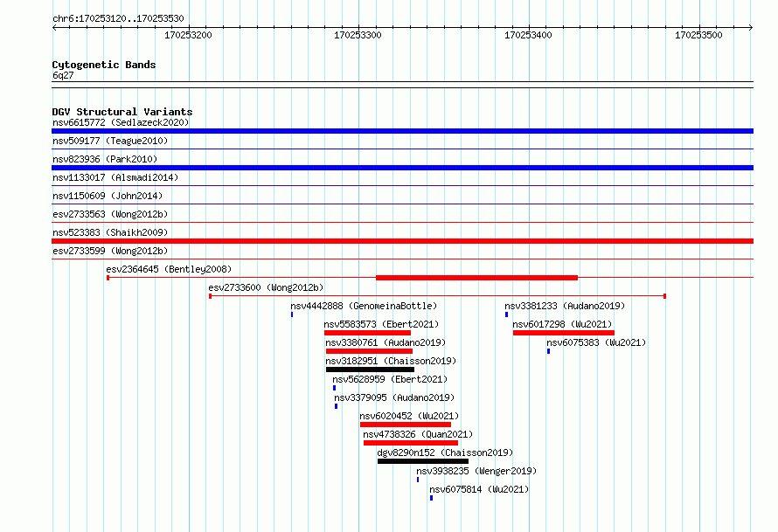Image resolution: width=778 pixels, height=532 pixels.
Task: Open nsv6075383 (Wu2021) label
Action: tap(596, 342)
